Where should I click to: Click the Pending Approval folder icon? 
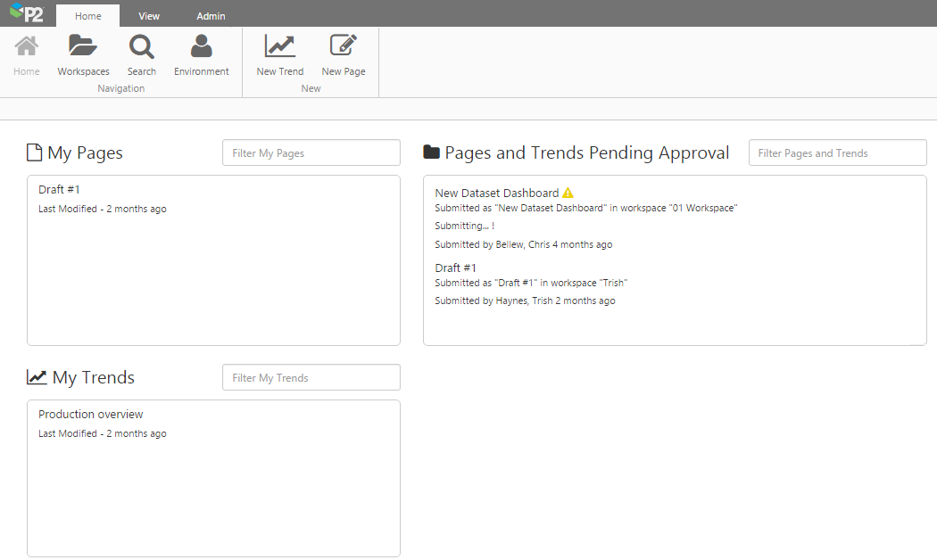(431, 152)
